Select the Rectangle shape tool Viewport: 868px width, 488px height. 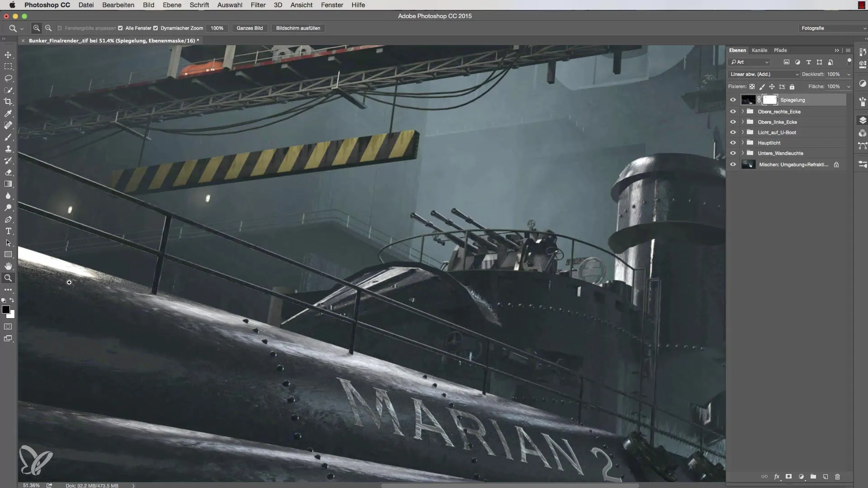8,254
